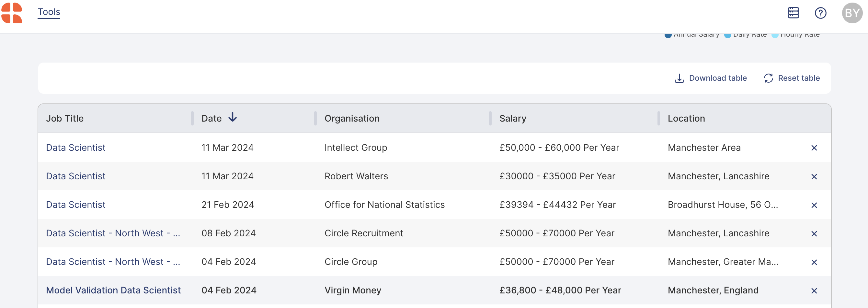Toggle Date column sort arrow
Screen dimensions: 868x308
(233, 118)
